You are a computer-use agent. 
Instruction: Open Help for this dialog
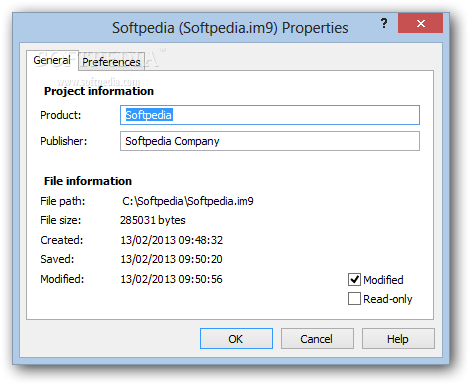398,339
